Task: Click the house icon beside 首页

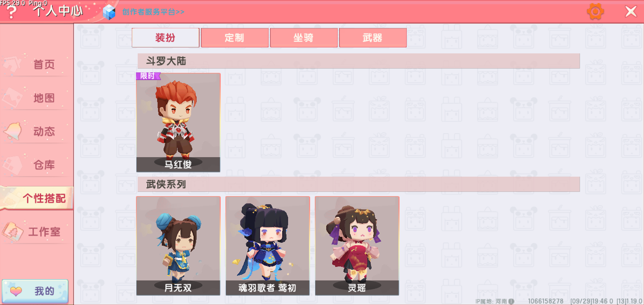Action: click(12, 64)
